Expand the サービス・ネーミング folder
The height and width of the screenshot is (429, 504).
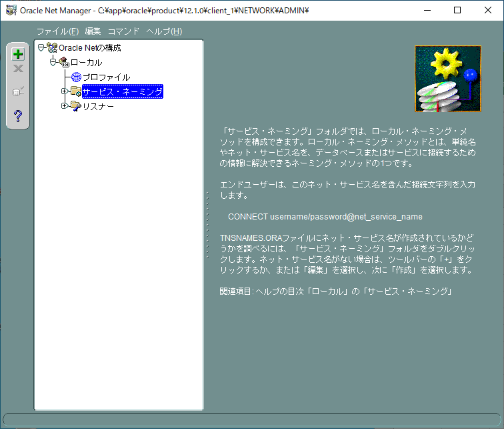coord(65,91)
